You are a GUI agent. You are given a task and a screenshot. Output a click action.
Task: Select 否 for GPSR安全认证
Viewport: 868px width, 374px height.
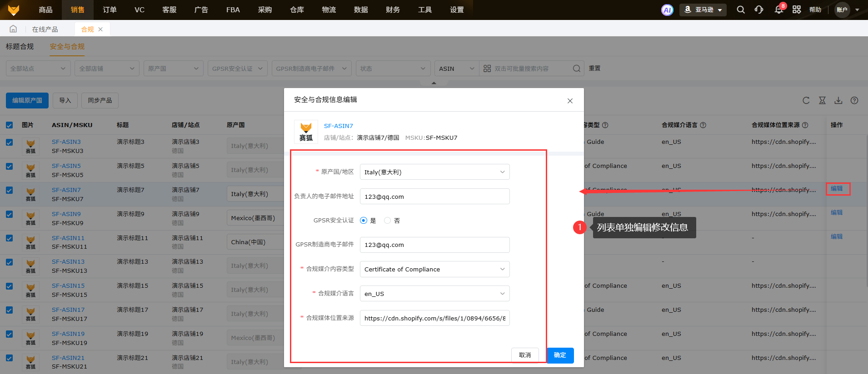[388, 221]
